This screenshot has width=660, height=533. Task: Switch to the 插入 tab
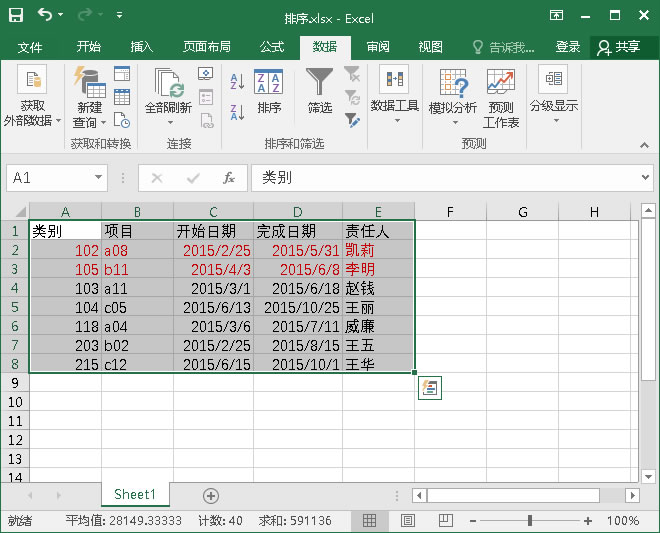coord(141,47)
